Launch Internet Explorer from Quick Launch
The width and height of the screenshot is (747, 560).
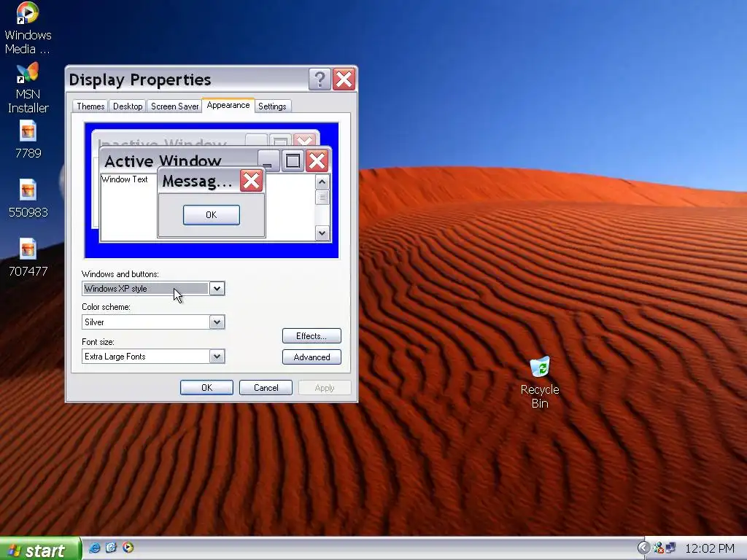pos(94,548)
